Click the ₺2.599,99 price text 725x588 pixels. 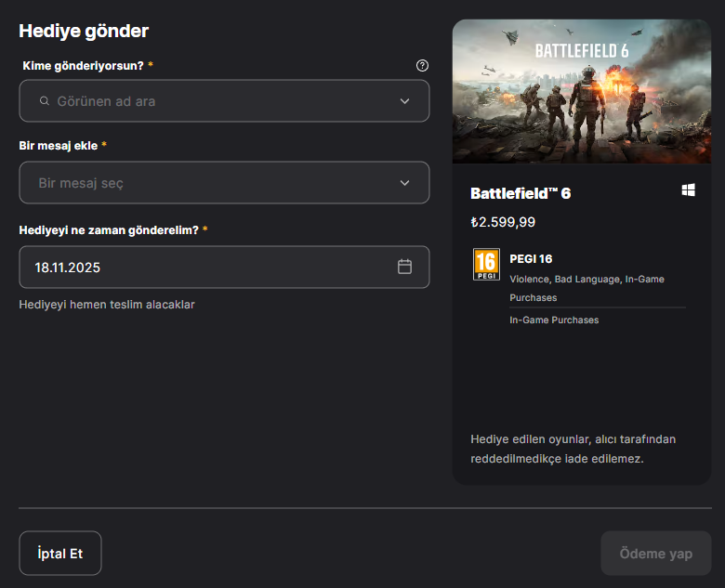pyautogui.click(x=503, y=222)
